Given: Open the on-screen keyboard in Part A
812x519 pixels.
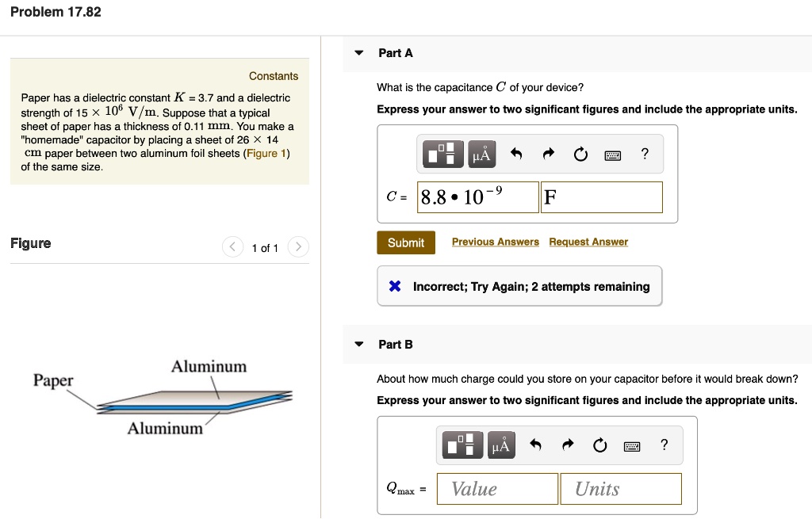Looking at the screenshot, I should coord(611,155).
